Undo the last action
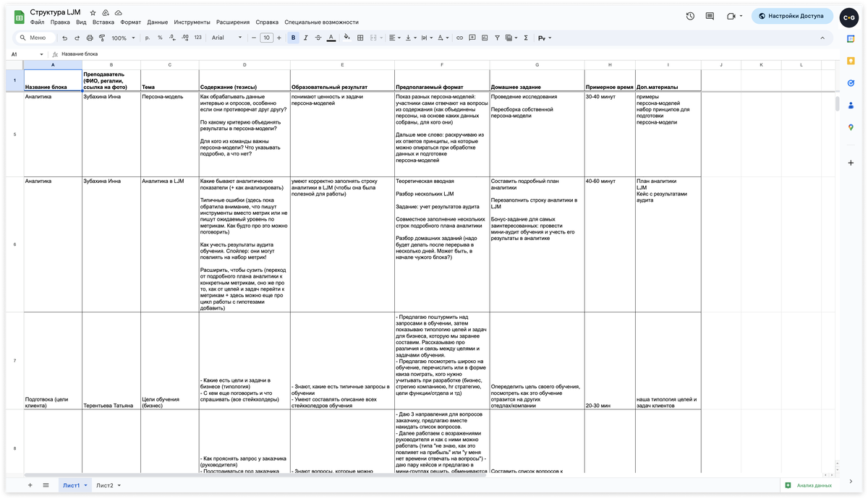The image size is (868, 499). point(65,38)
